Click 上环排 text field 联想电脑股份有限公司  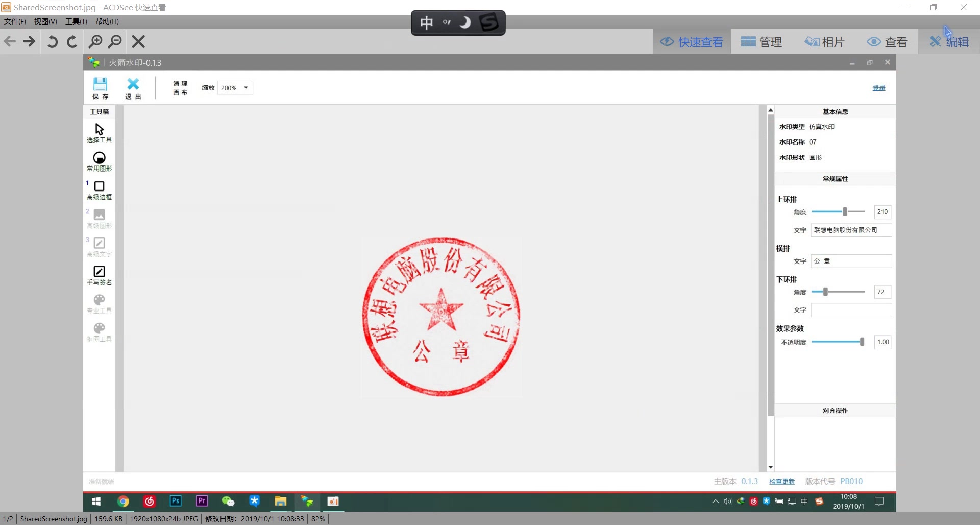tap(851, 230)
